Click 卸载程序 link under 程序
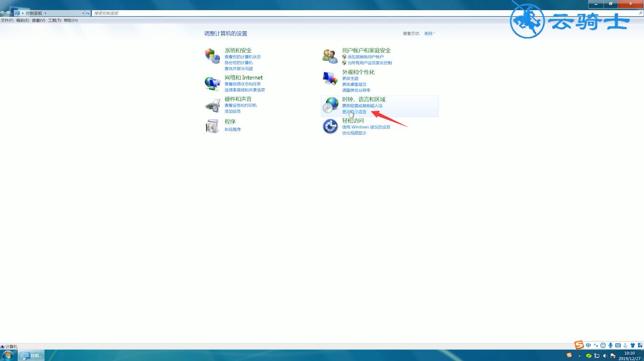 tap(233, 129)
